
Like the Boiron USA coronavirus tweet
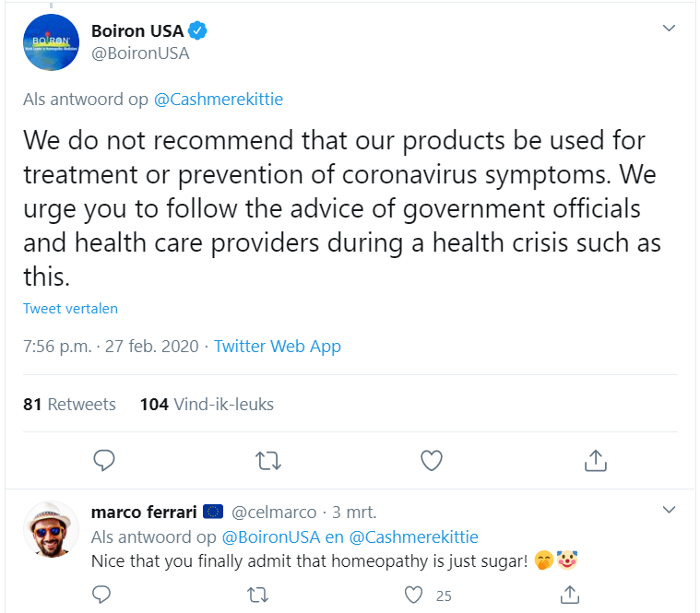tap(432, 459)
